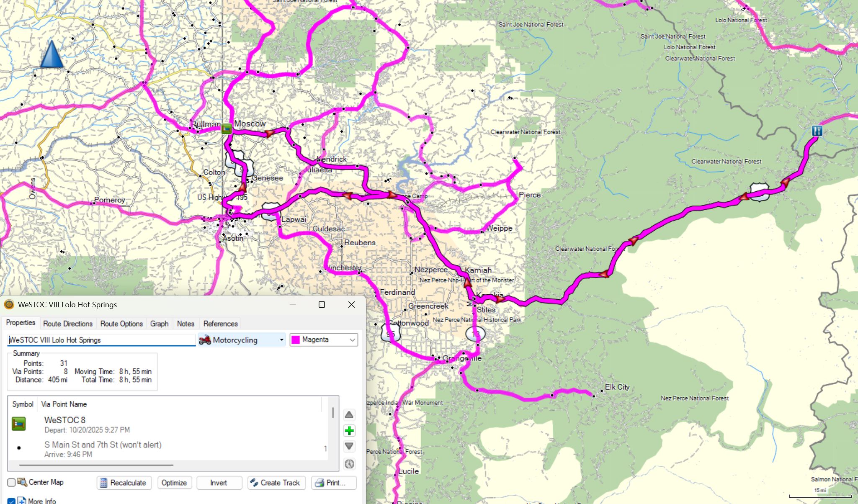Click the restaurant waypoint icon on map
Image resolution: width=858 pixels, height=504 pixels.
click(x=817, y=131)
